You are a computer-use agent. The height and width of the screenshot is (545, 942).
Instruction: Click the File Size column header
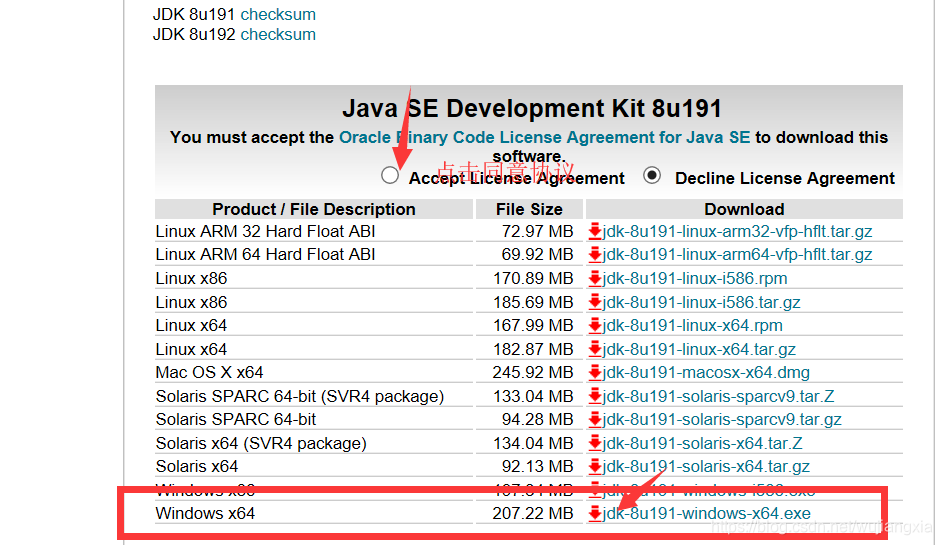529,209
